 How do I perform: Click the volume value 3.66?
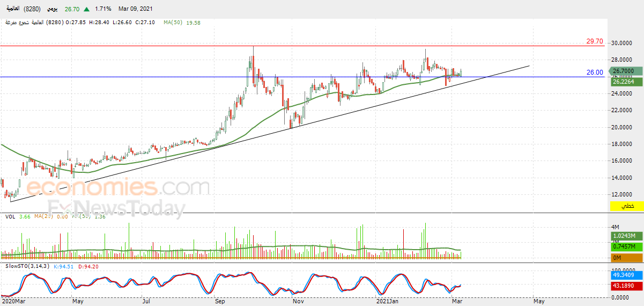click(x=25, y=217)
